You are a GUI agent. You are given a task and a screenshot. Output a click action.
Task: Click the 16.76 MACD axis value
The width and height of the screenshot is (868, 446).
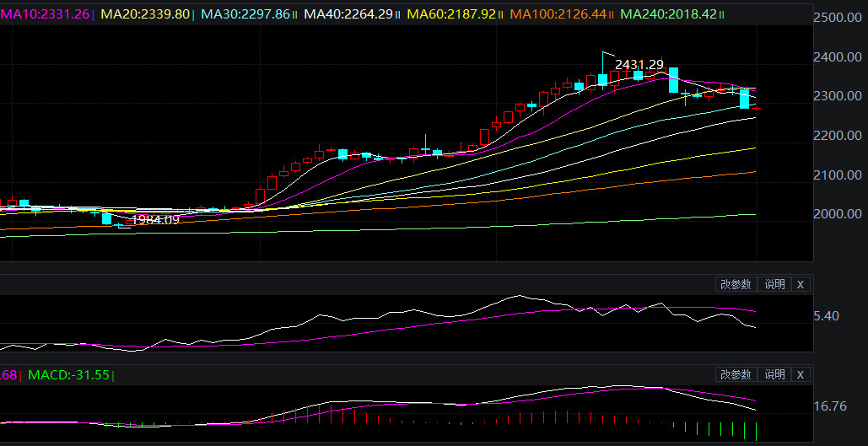tap(831, 406)
